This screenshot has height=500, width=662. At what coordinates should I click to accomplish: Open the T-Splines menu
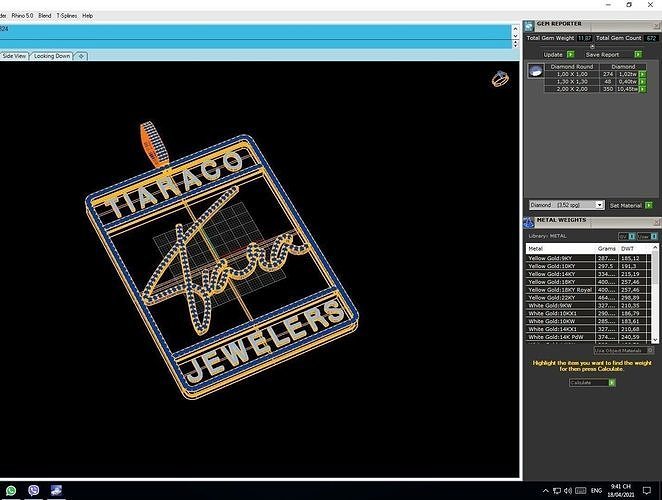pyautogui.click(x=67, y=16)
